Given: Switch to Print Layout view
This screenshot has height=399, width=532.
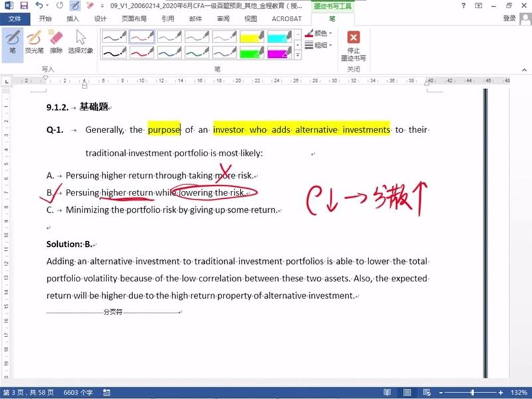Looking at the screenshot, I should click(407, 392).
